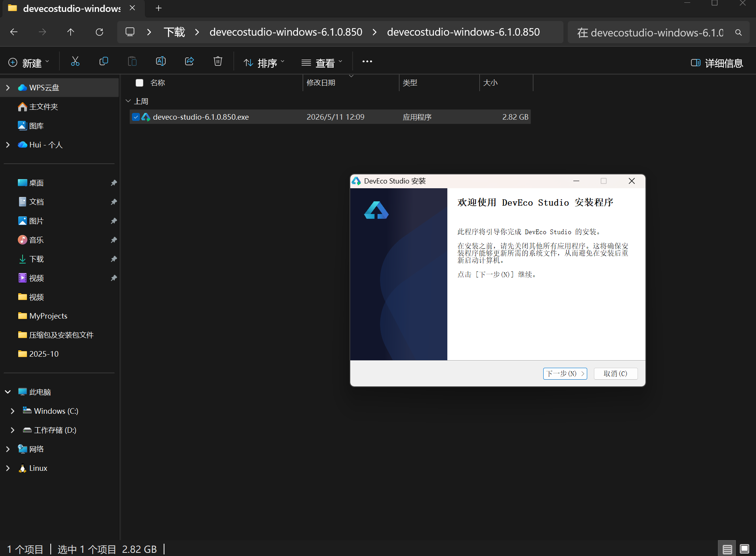
Task: Refresh the current folder
Action: 99,32
